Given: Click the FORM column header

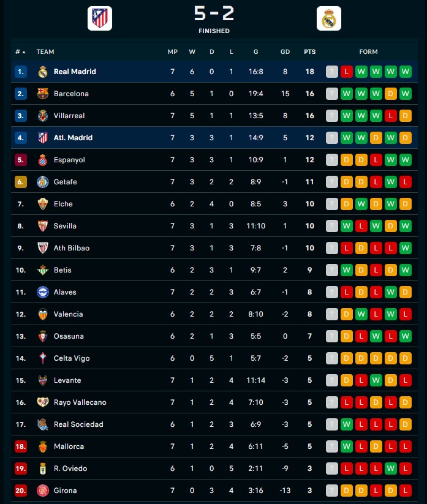Looking at the screenshot, I should coord(368,52).
